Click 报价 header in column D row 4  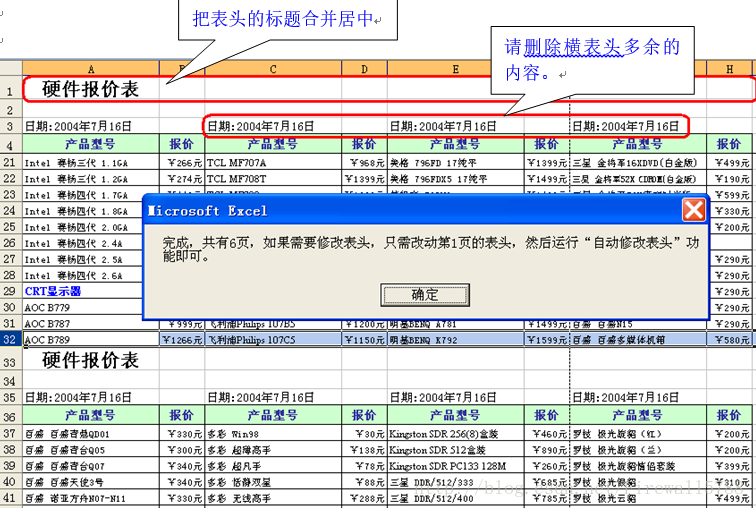(364, 144)
